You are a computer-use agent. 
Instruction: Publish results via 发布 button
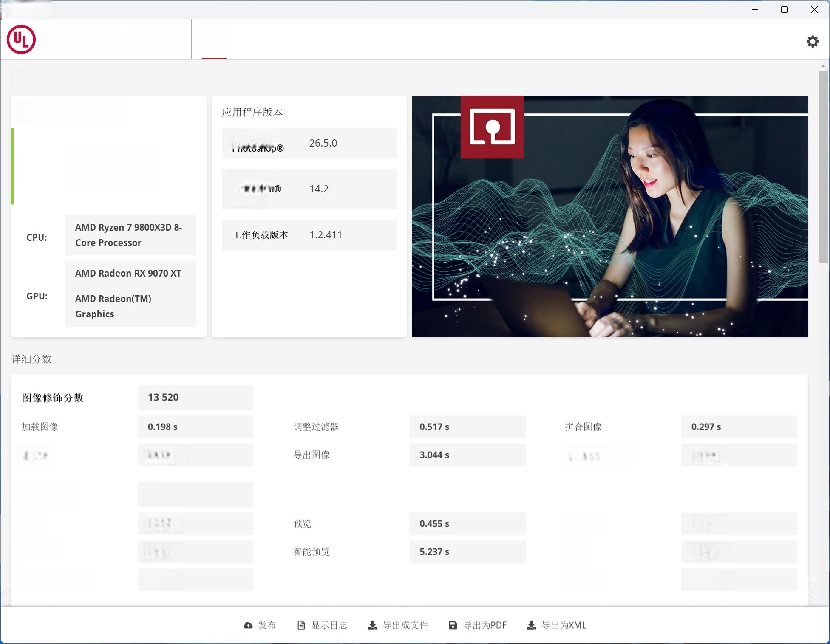pos(260,625)
